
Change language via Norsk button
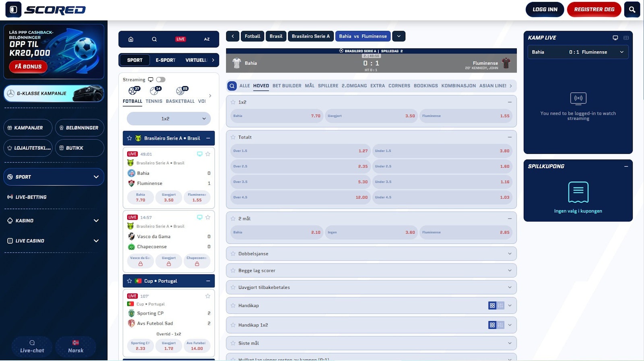[76, 347]
